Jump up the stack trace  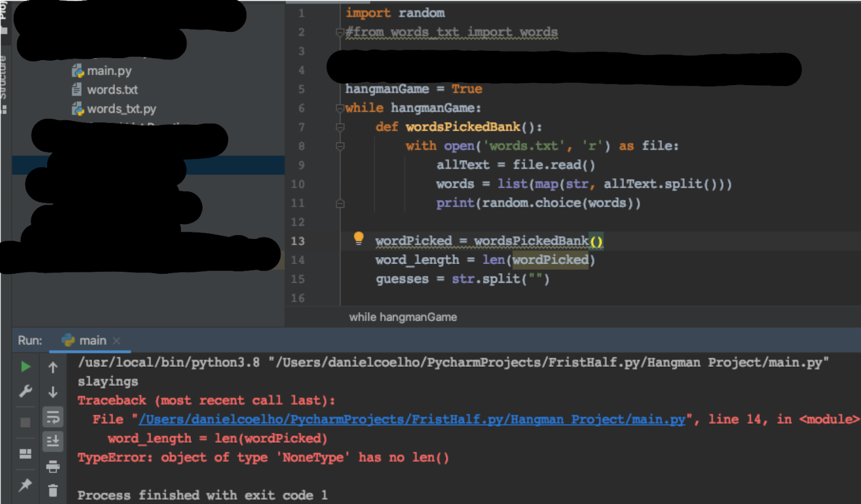pyautogui.click(x=53, y=366)
